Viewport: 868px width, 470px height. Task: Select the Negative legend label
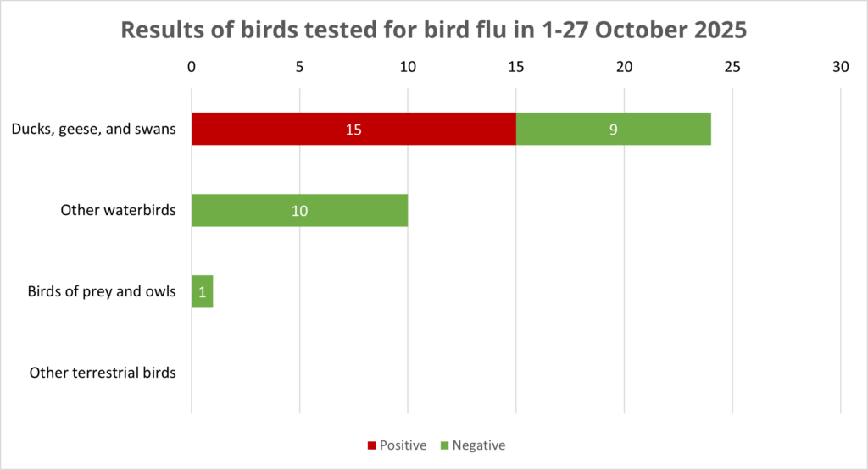(478, 445)
